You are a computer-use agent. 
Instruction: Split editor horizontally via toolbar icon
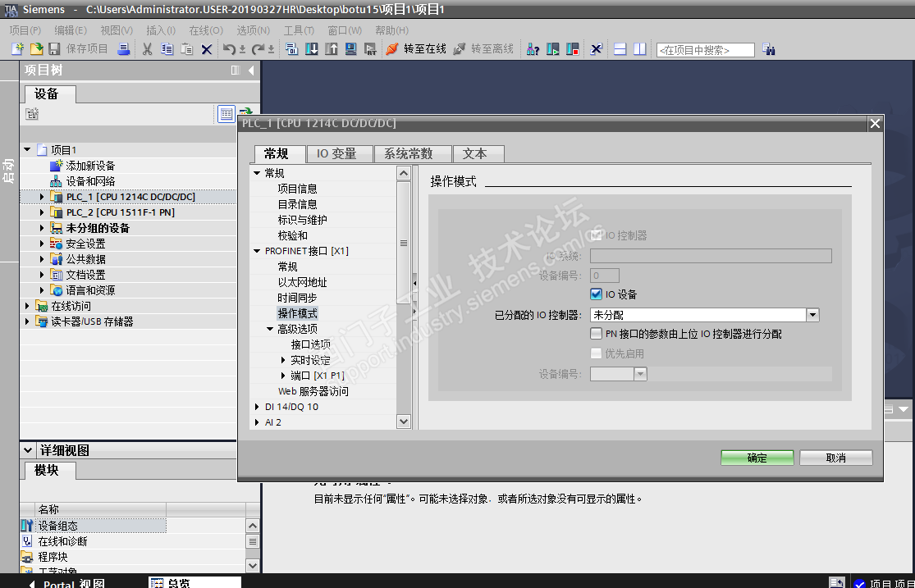pyautogui.click(x=620, y=49)
